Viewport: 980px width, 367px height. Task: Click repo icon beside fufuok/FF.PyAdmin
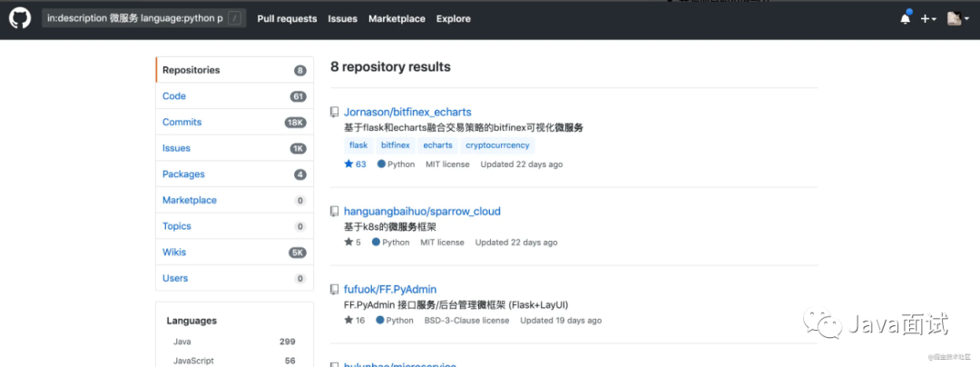click(x=334, y=290)
